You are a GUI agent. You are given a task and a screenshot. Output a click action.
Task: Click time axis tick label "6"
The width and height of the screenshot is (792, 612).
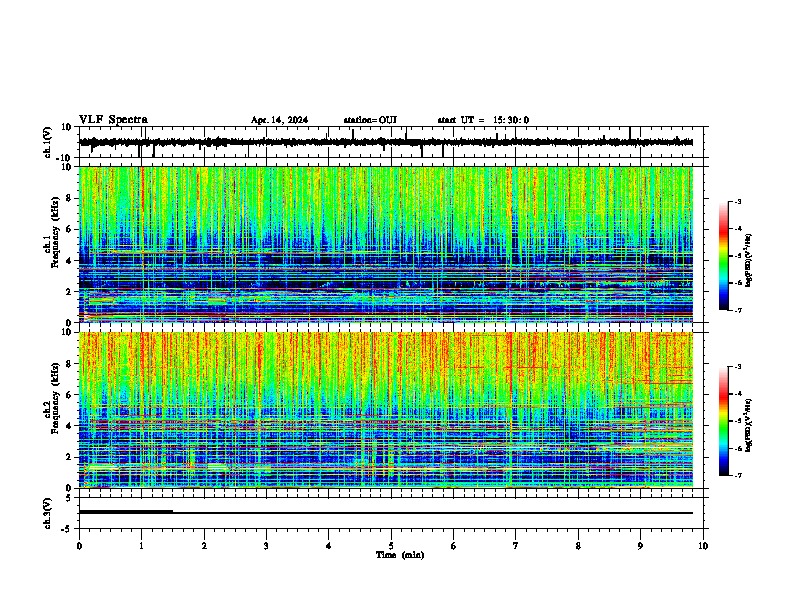pyautogui.click(x=454, y=546)
